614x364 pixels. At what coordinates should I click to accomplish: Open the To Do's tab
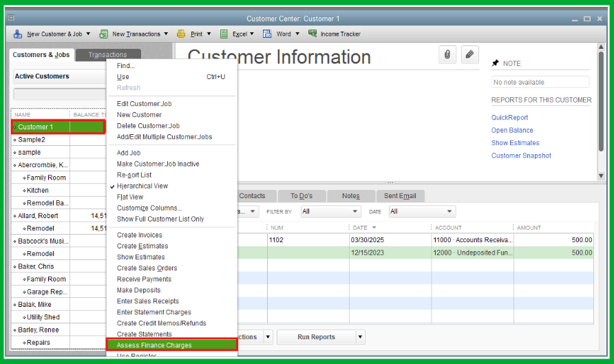[x=301, y=195]
